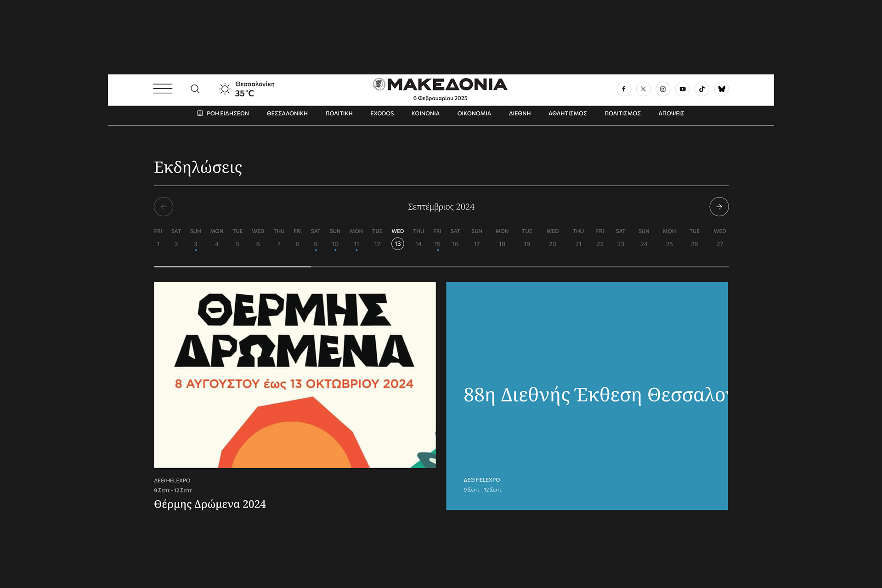The height and width of the screenshot is (588, 882).
Task: Click Σεπτέμβριος 2024 month label
Action: tap(441, 207)
